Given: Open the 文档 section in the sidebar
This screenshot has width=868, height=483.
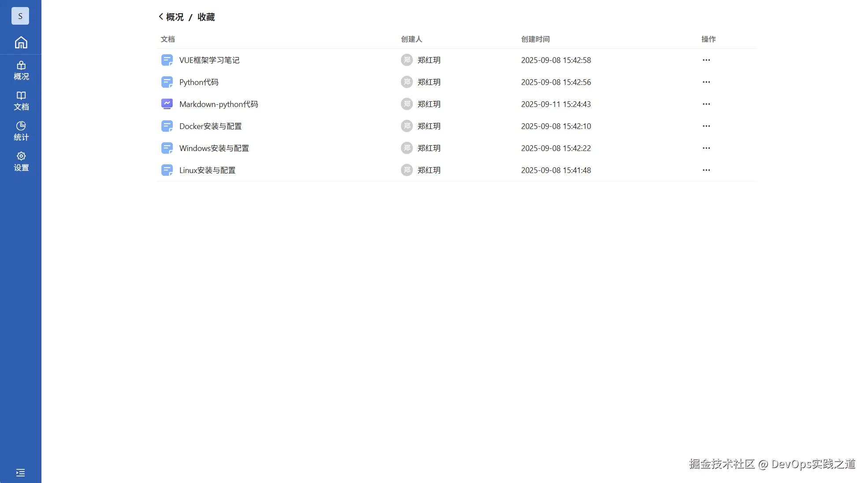Looking at the screenshot, I should point(21,101).
